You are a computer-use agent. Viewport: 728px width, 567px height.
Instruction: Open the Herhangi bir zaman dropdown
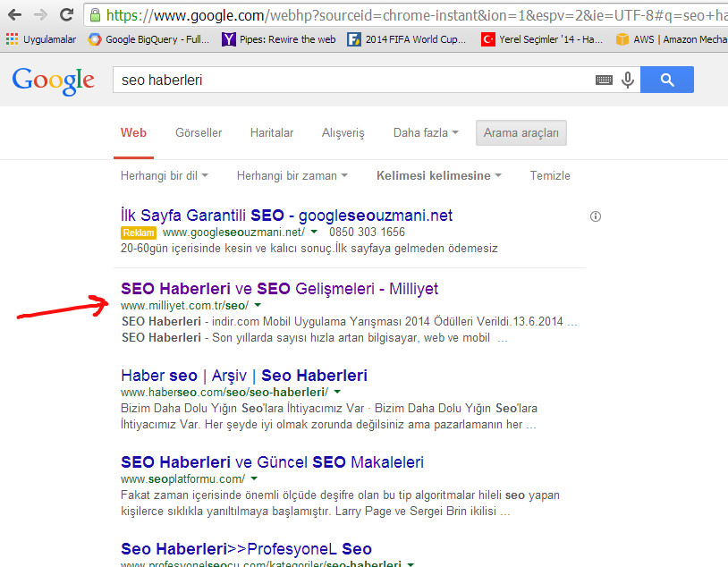tap(292, 175)
